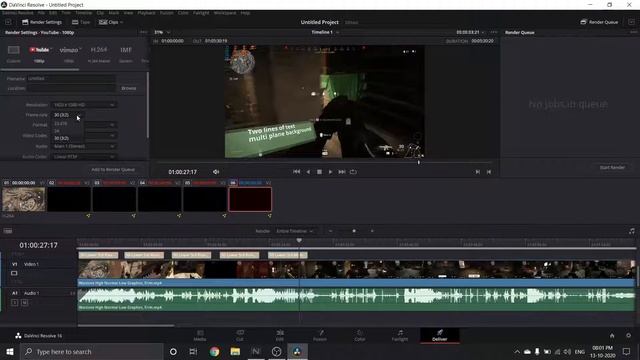640x360 pixels.
Task: Open Project Settings gear icon
Action: 629,336
